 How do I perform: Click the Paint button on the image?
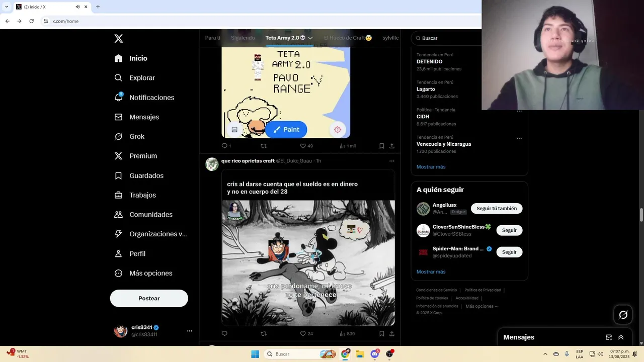286,129
